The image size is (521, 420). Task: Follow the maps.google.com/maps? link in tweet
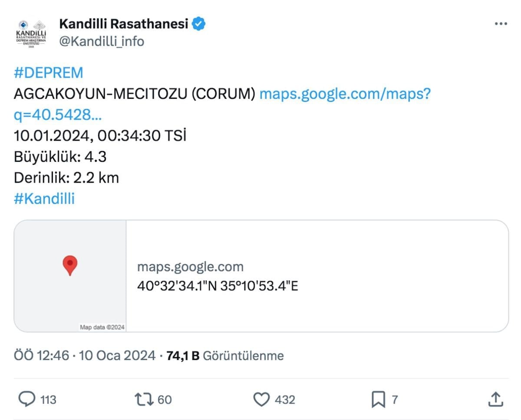click(345, 94)
